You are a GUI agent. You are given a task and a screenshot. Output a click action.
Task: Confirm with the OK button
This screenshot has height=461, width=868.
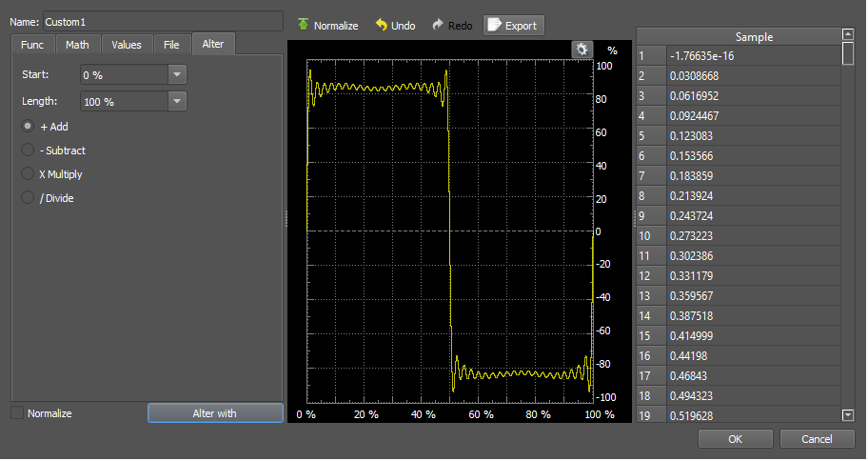tap(735, 439)
